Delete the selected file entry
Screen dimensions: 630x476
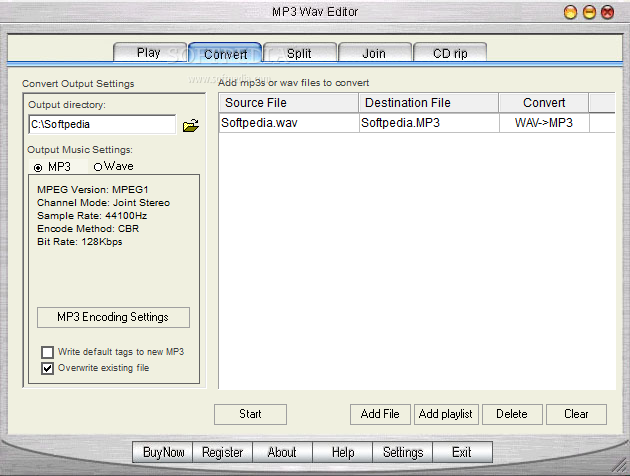pyautogui.click(x=512, y=414)
